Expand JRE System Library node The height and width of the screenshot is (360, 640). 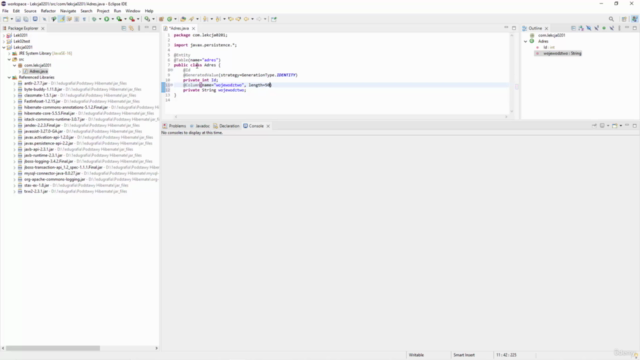9,53
